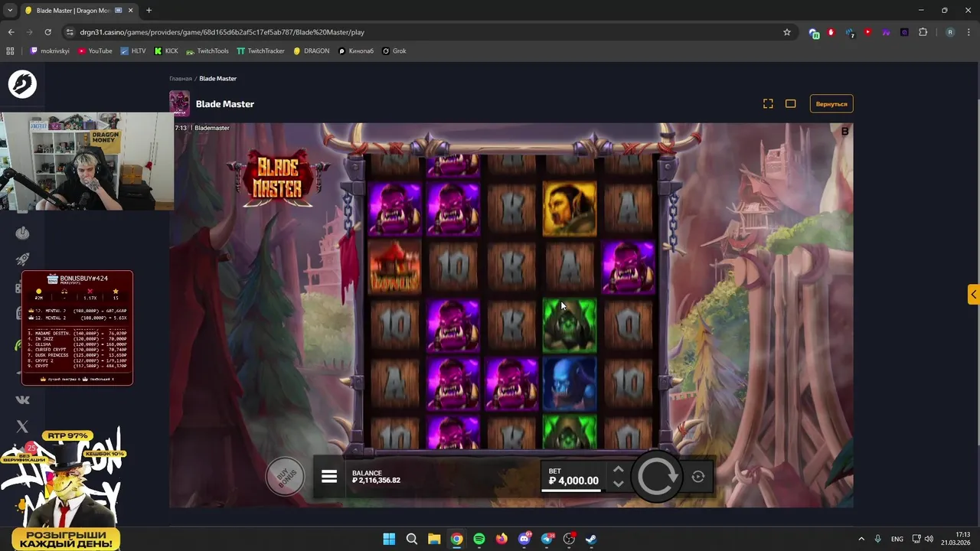This screenshot has height=551, width=980.
Task: View site information icon in address bar
Action: pyautogui.click(x=70, y=32)
